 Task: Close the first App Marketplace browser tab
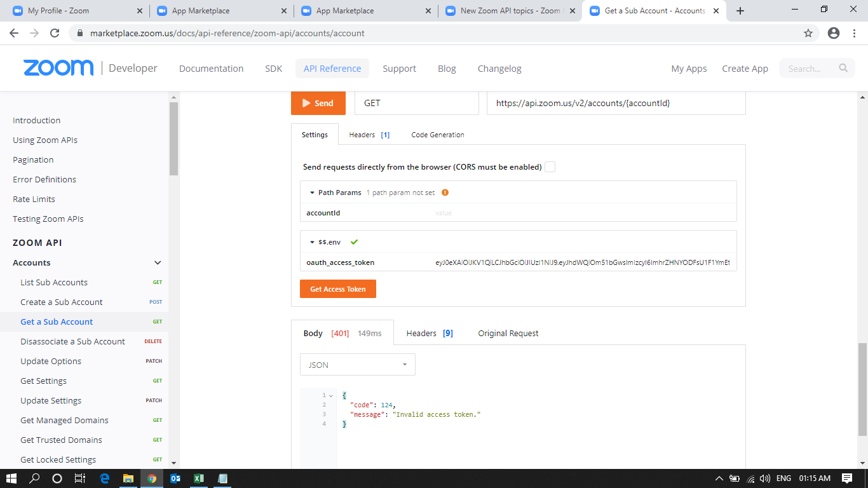(x=284, y=11)
